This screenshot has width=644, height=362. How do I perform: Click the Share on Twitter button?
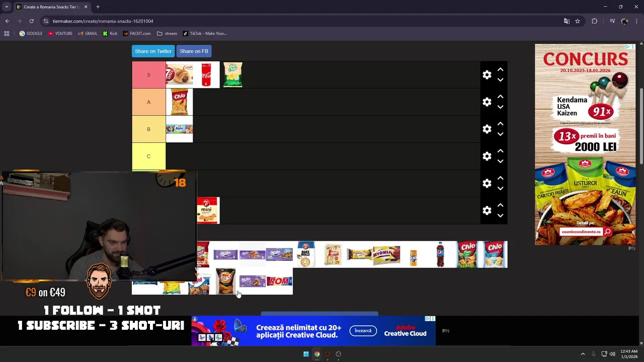pyautogui.click(x=153, y=51)
